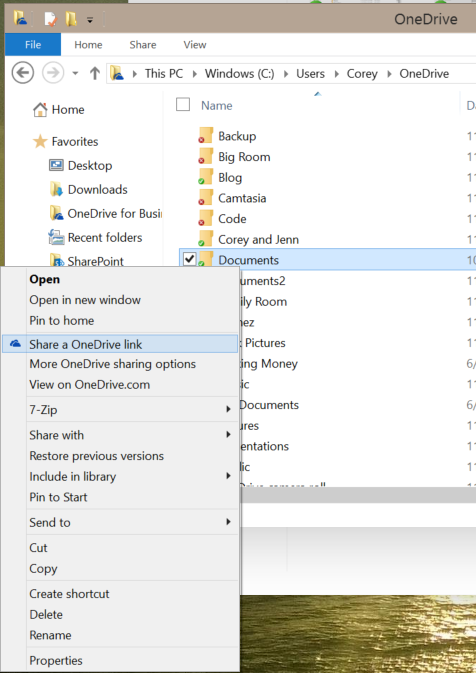Viewport: 476px width, 673px height.
Task: Select the Documents folder name
Action: click(249, 260)
